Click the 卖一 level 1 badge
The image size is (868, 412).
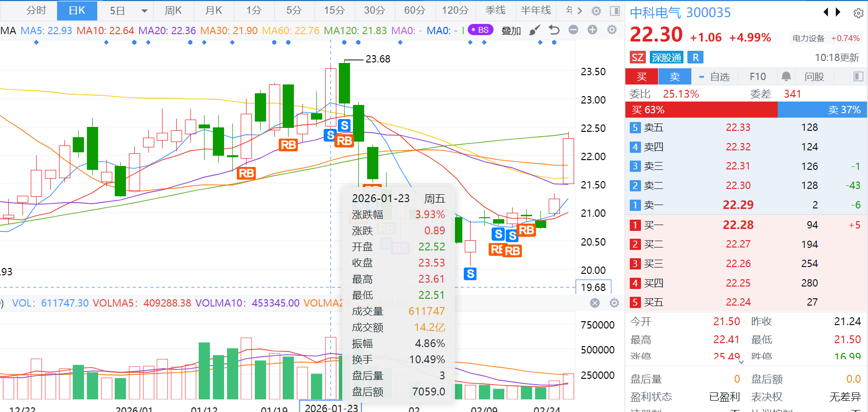[x=635, y=205]
